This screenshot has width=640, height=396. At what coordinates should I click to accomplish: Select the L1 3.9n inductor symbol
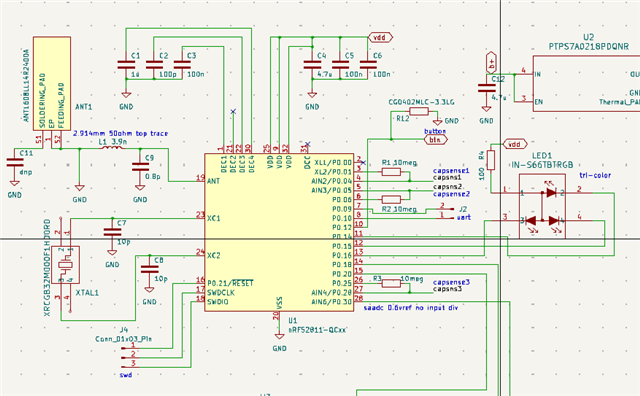pos(111,147)
